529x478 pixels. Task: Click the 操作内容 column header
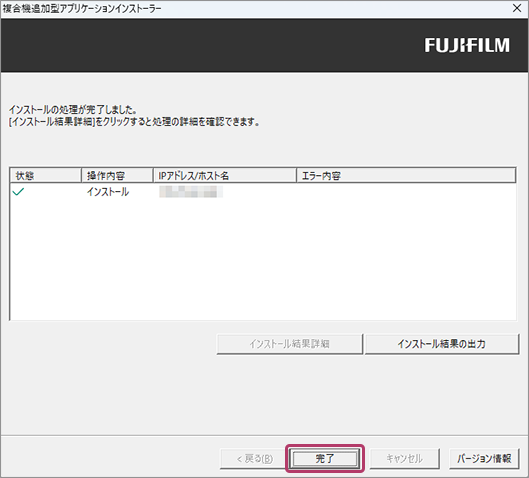click(117, 175)
